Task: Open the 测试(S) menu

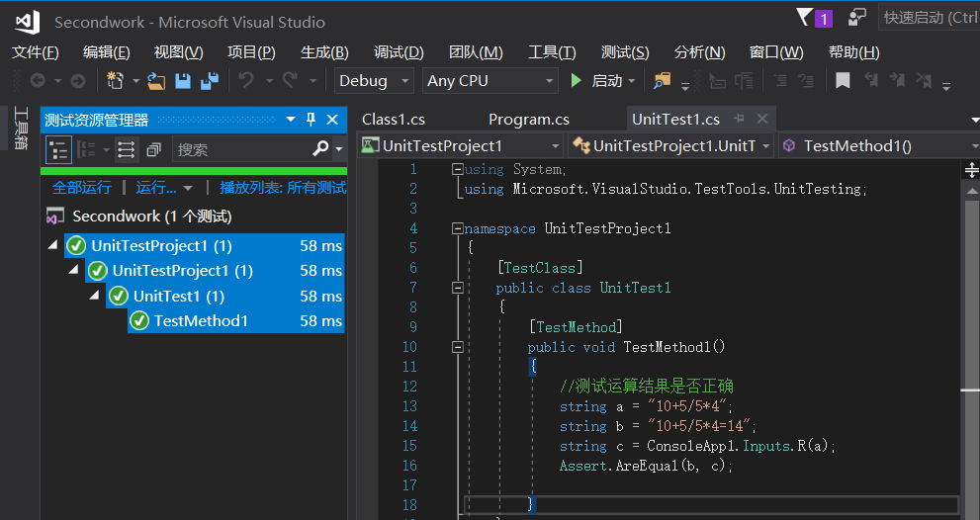Action: click(x=625, y=51)
